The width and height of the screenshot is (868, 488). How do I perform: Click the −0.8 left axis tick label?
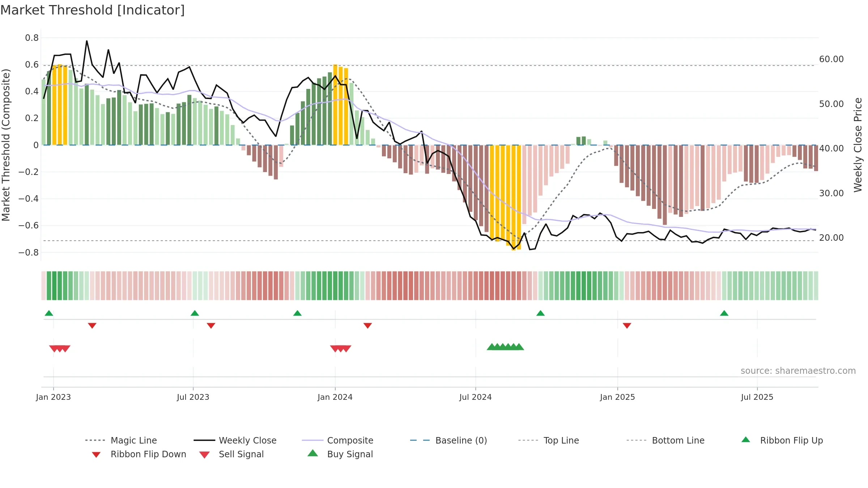pyautogui.click(x=29, y=253)
